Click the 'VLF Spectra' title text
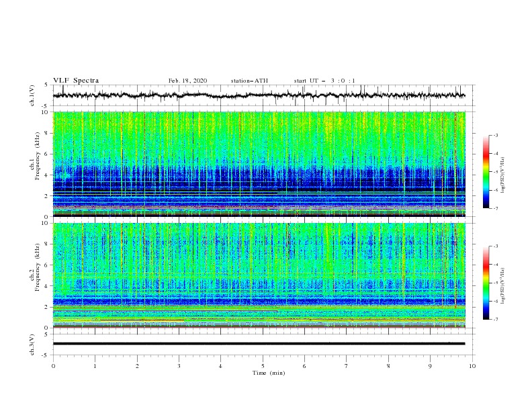The width and height of the screenshot is (532, 411). pyautogui.click(x=76, y=81)
